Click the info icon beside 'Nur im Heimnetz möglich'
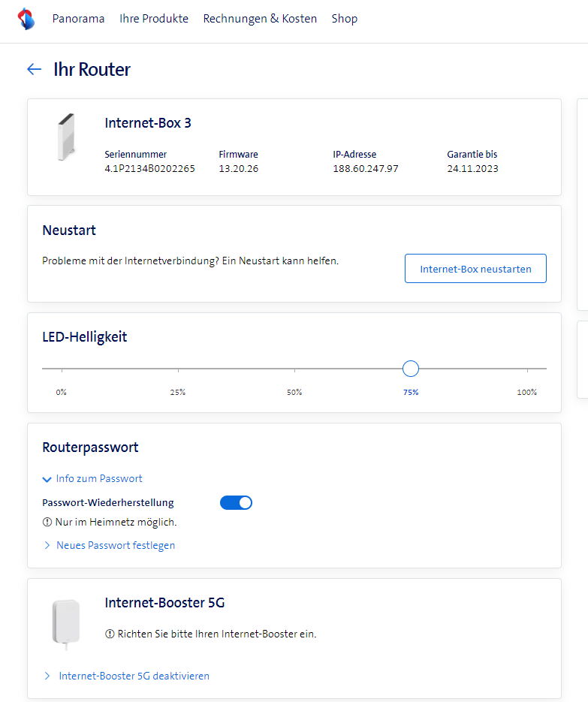The image size is (588, 702). pyautogui.click(x=47, y=522)
